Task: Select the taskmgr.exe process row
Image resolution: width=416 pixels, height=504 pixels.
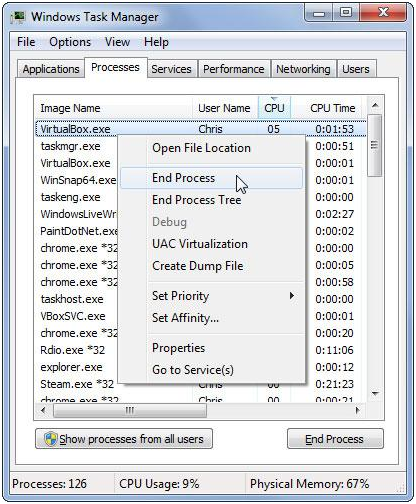Action: 201,146
